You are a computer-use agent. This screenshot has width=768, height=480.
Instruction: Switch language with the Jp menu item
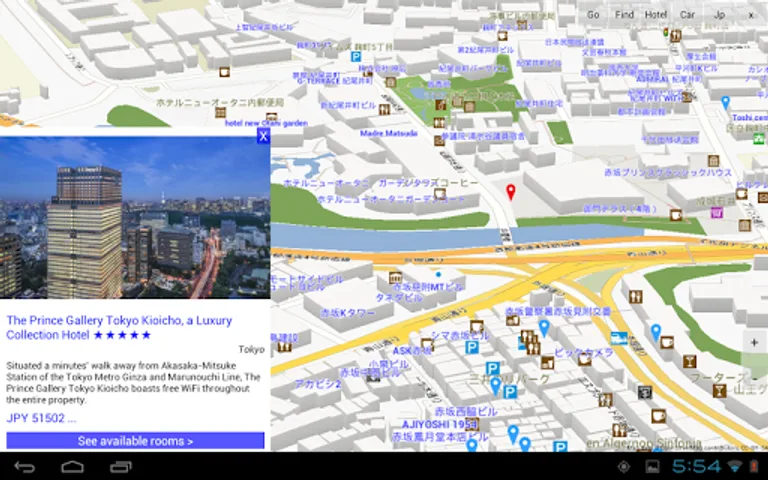719,15
